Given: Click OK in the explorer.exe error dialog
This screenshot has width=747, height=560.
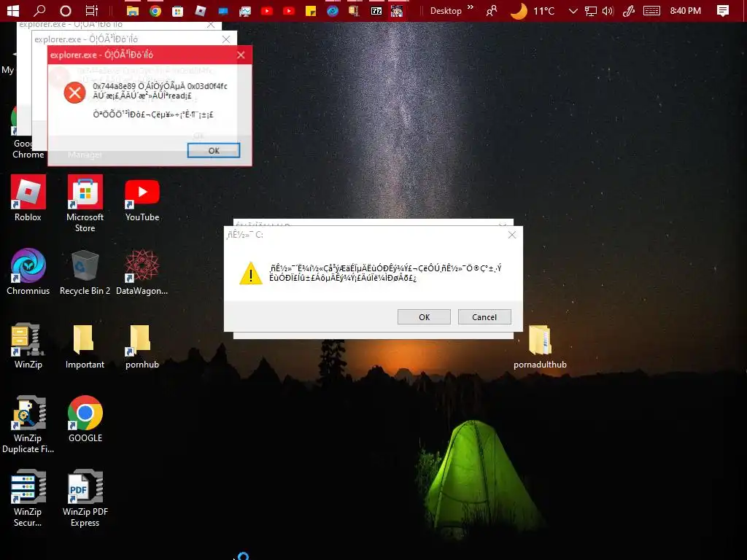Looking at the screenshot, I should coord(214,150).
